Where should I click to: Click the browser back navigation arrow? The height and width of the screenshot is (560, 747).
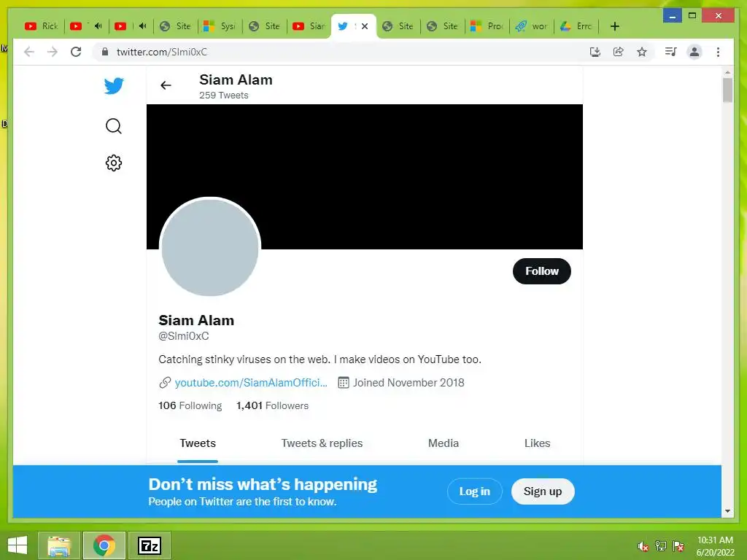29,52
